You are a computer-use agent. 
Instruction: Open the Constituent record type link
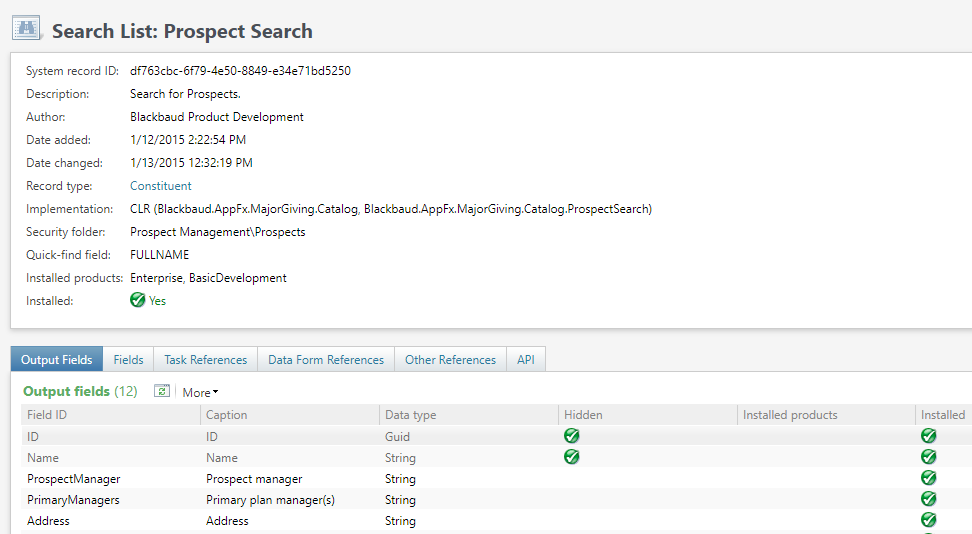click(161, 186)
